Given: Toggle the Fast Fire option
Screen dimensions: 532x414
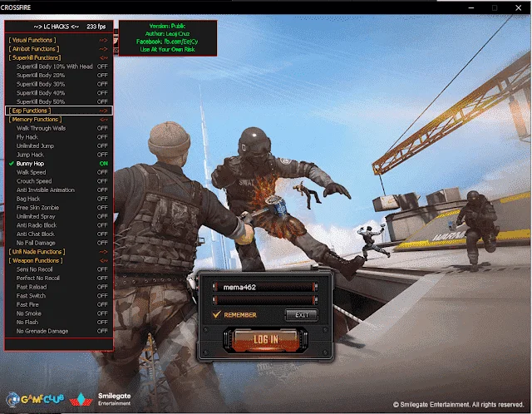Looking at the screenshot, I should (59, 305).
